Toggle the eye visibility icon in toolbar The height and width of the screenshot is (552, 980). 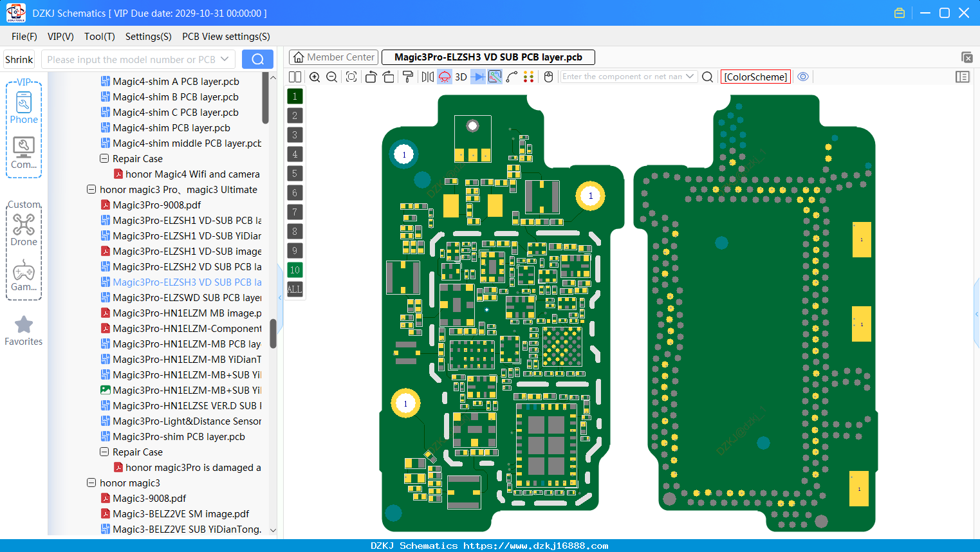[x=803, y=77]
